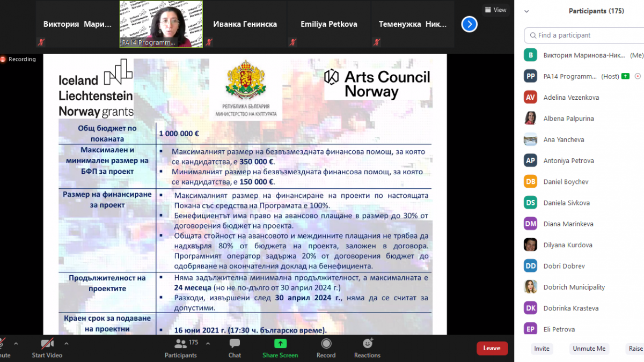
Task: Click AP avatar of Antoniya Petrova
Action: [x=531, y=160]
